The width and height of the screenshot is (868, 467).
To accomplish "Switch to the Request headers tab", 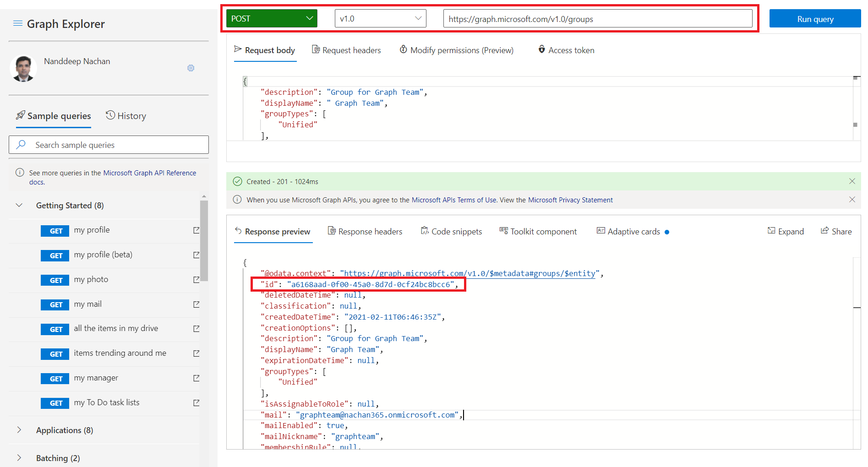I will click(x=346, y=50).
